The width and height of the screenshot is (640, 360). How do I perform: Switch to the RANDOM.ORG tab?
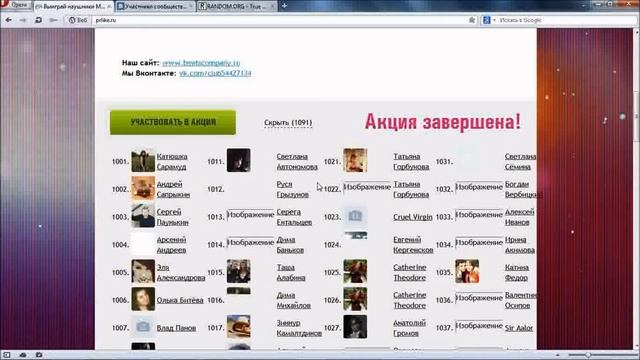[x=237, y=7]
